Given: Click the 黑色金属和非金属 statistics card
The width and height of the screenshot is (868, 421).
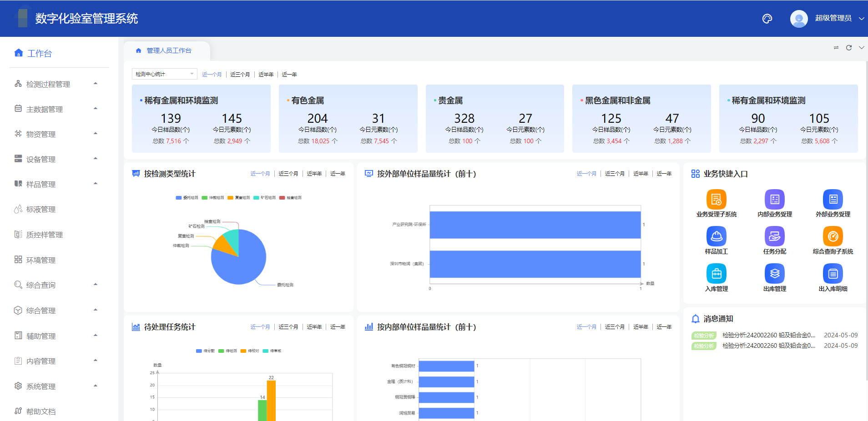Looking at the screenshot, I should pos(641,119).
